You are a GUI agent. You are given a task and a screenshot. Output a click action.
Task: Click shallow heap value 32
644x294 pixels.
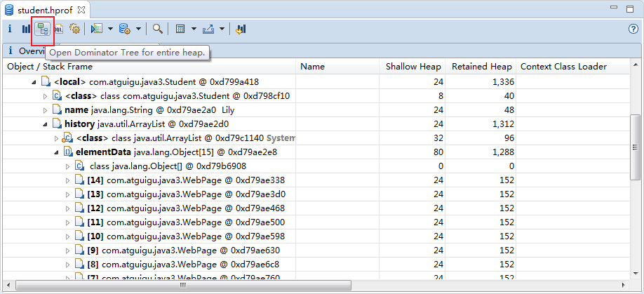click(x=438, y=138)
